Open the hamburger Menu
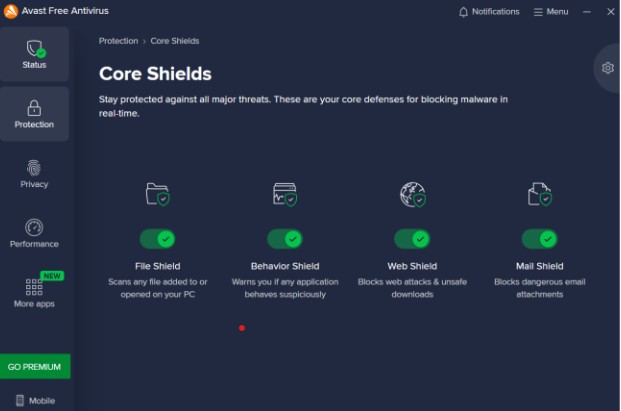Image resolution: width=621 pixels, height=411 pixels. pos(551,12)
